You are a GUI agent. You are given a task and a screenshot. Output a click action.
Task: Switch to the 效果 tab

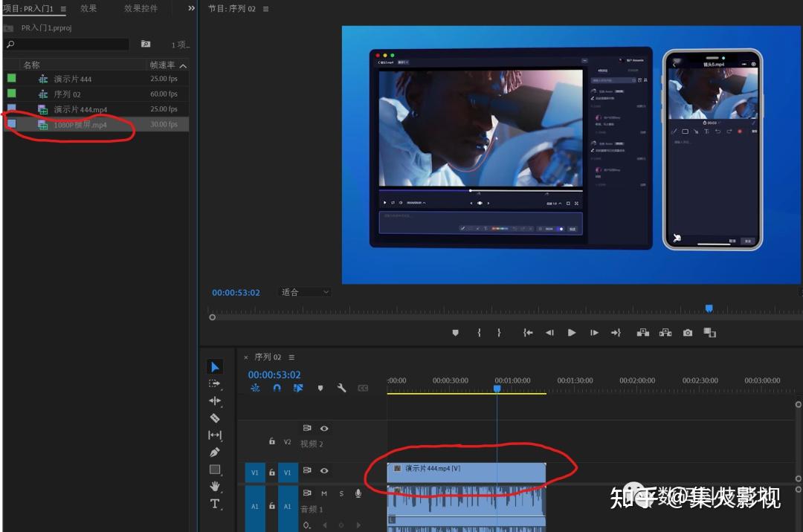pyautogui.click(x=88, y=9)
